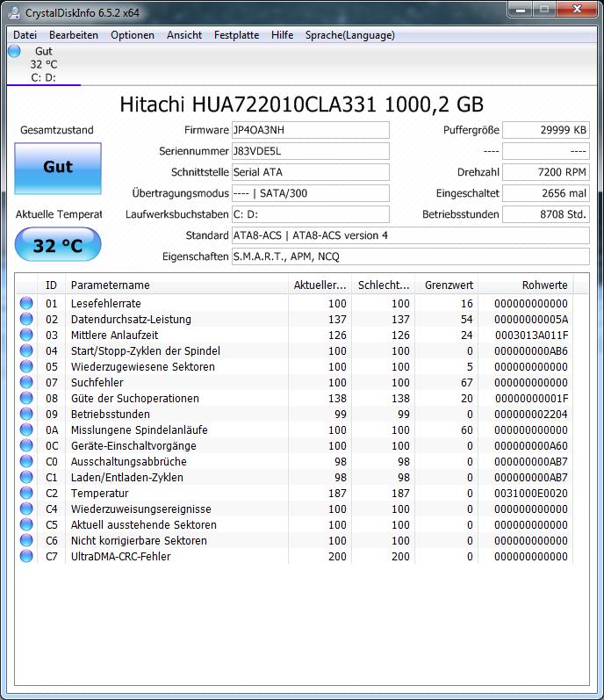Viewport: 604px width, 700px height.
Task: Click the Drehzahl field 7200 RPM
Action: click(546, 172)
